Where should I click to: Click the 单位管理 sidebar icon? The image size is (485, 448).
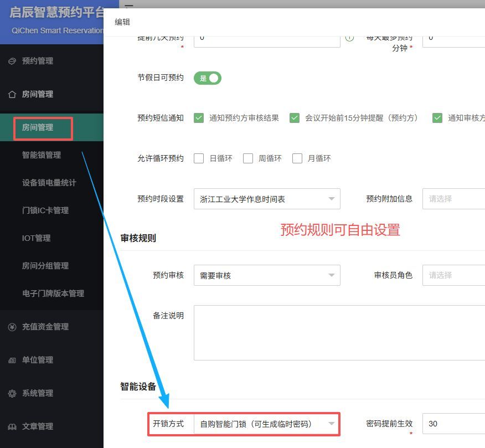(x=12, y=360)
